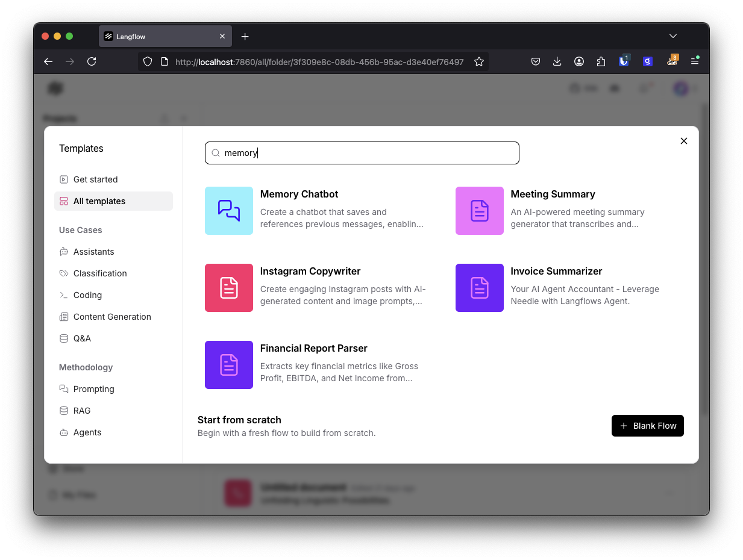Click the Get started play icon
Viewport: 743px width, 560px height.
(63, 179)
